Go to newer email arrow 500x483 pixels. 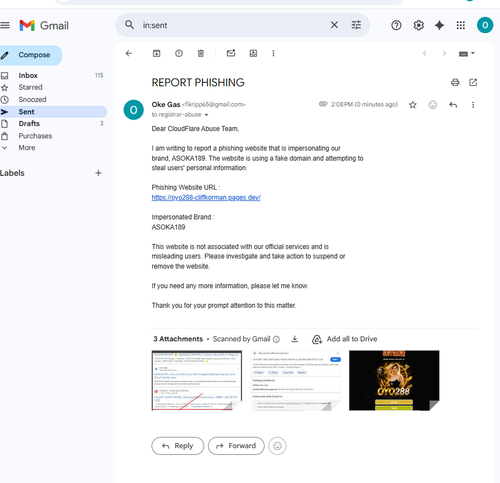click(x=424, y=53)
